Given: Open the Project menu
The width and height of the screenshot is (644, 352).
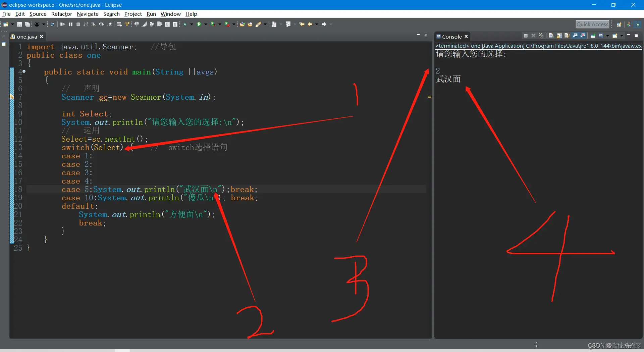Looking at the screenshot, I should [133, 14].
